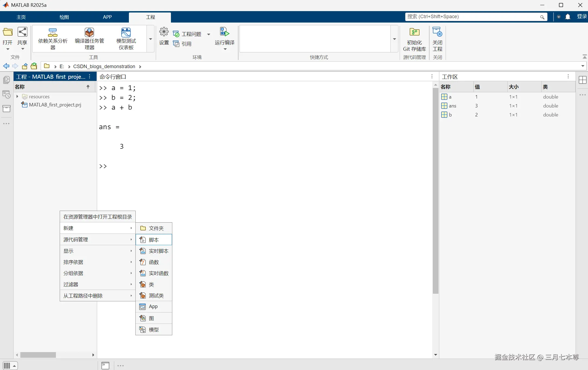Switch to the 绘图 ribbon tab
The width and height of the screenshot is (588, 370).
[x=64, y=17]
